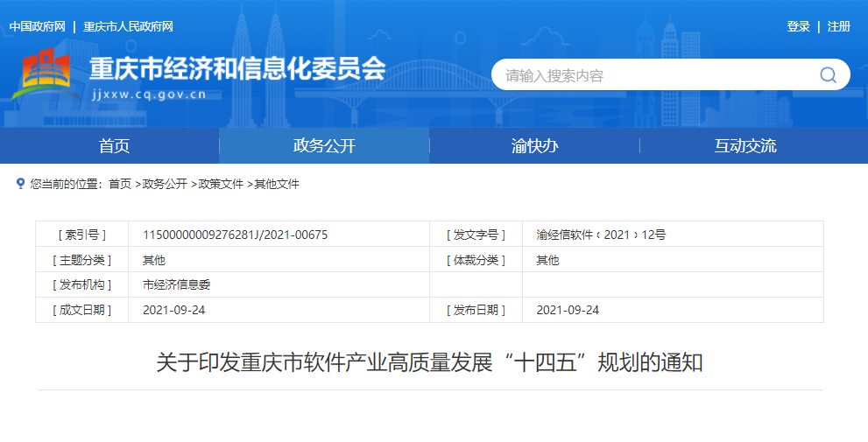
Task: Click the 发布日期 label cell
Action: (x=476, y=310)
